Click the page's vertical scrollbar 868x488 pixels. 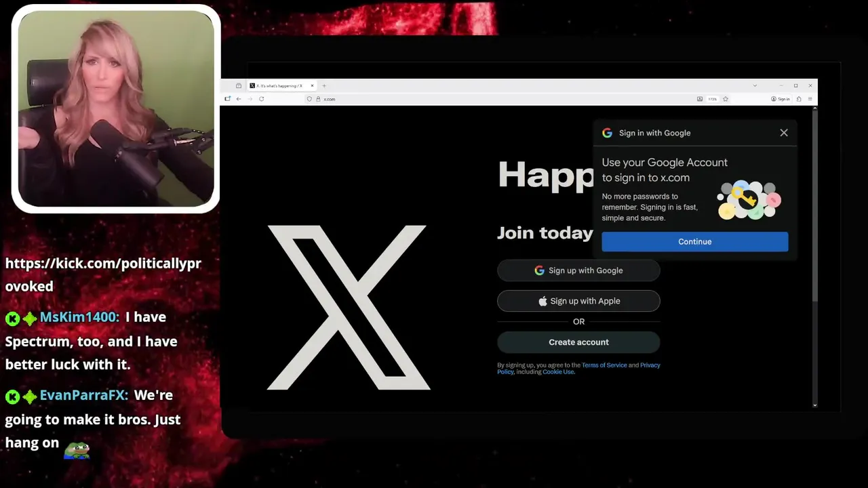[814, 207]
